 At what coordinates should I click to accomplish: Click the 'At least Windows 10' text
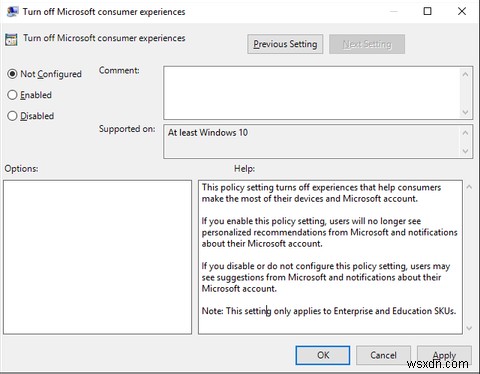[208, 133]
